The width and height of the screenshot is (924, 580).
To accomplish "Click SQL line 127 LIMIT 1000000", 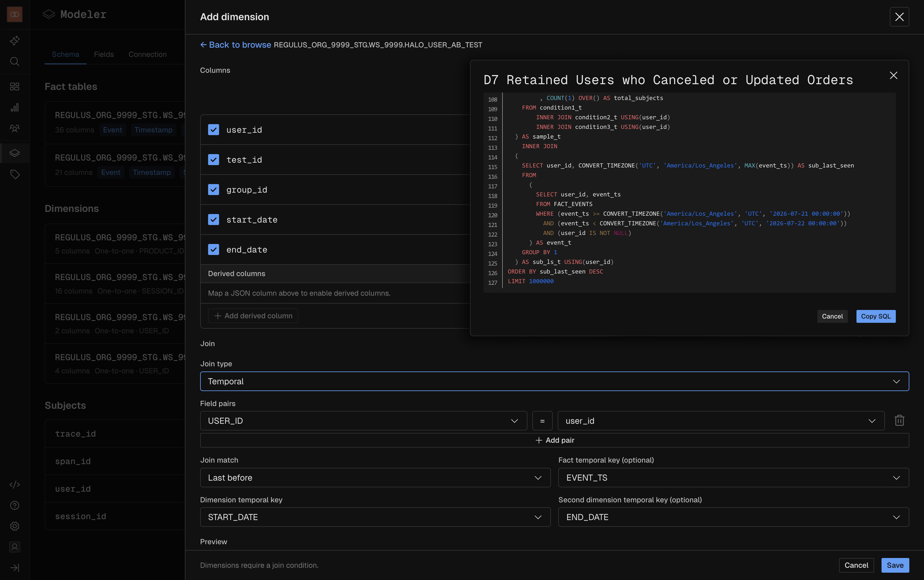I will point(530,281).
